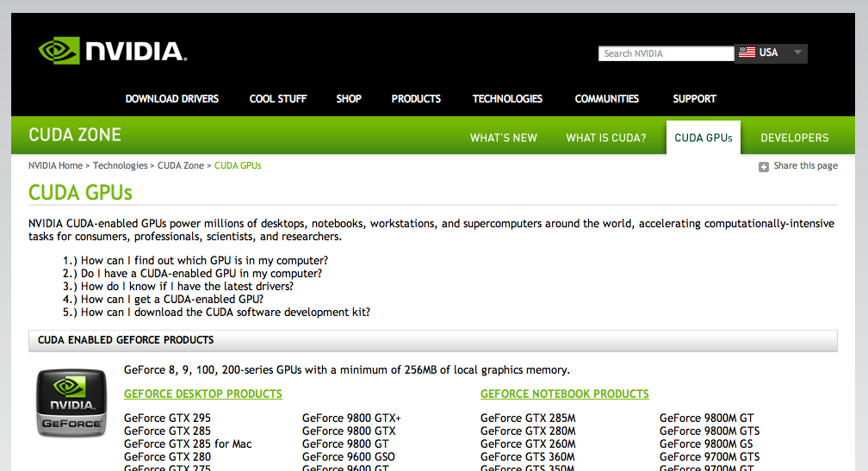Click GeForce GTS 360M text

point(528,457)
